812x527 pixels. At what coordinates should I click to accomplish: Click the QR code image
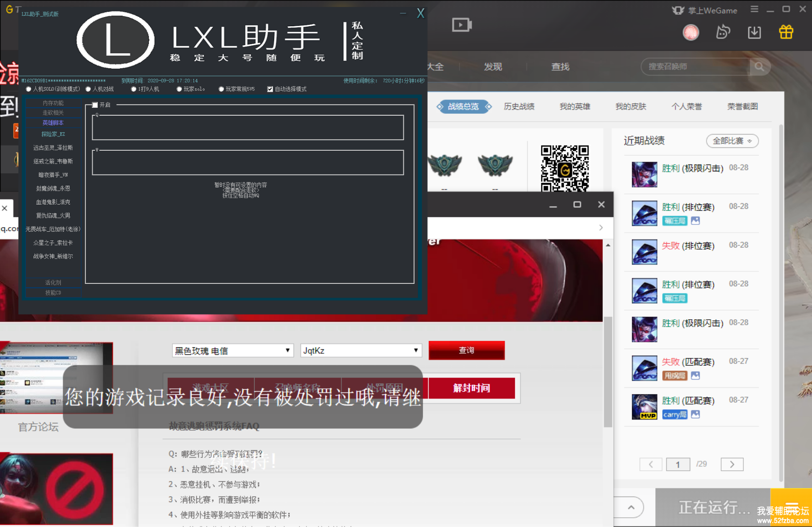click(565, 168)
